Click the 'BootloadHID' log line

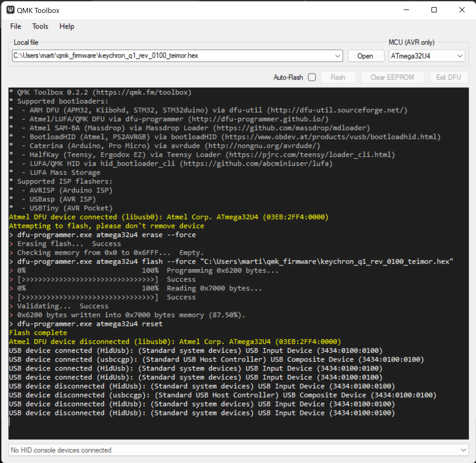pos(225,137)
